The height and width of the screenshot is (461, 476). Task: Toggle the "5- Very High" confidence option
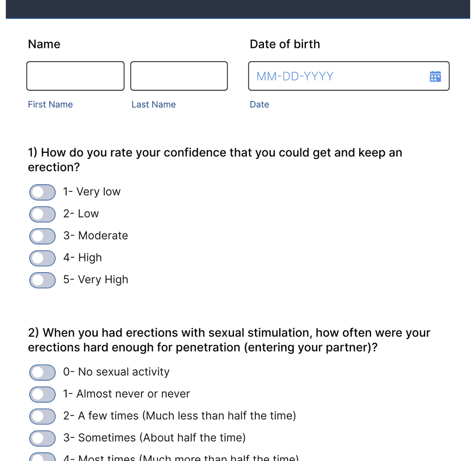coord(42,280)
